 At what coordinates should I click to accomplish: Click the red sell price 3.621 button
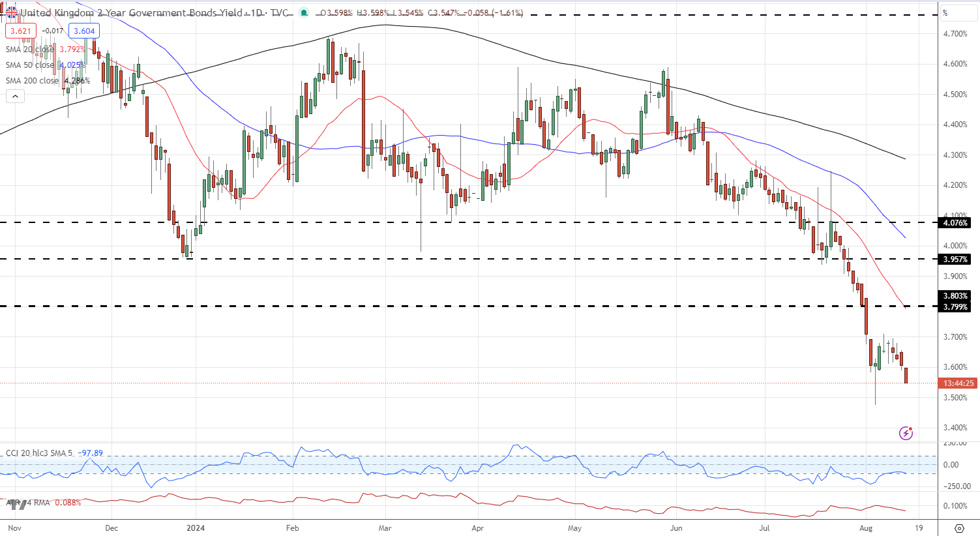pyautogui.click(x=20, y=31)
